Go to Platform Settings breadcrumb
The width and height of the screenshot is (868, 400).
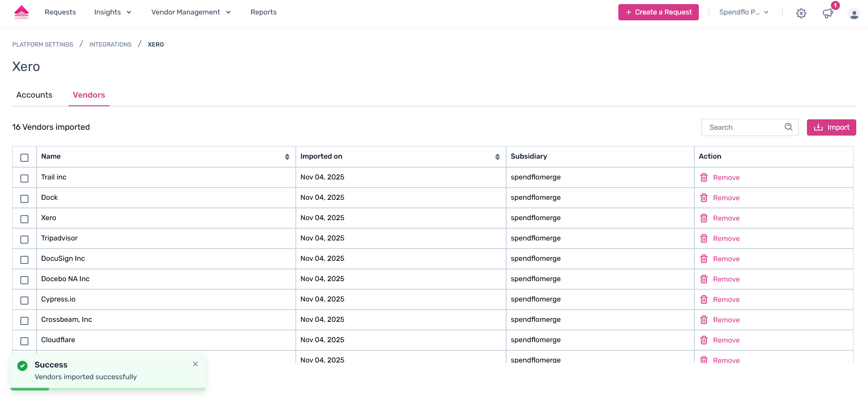click(x=43, y=44)
